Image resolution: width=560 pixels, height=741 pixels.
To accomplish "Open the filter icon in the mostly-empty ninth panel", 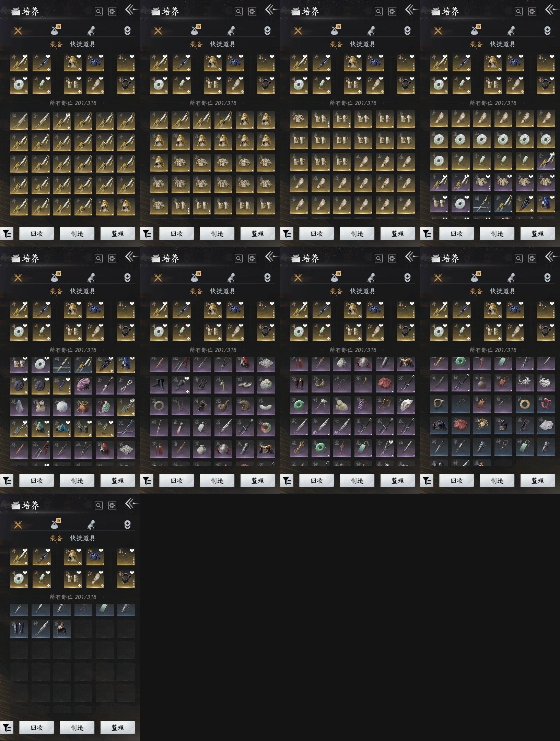I will click(7, 728).
